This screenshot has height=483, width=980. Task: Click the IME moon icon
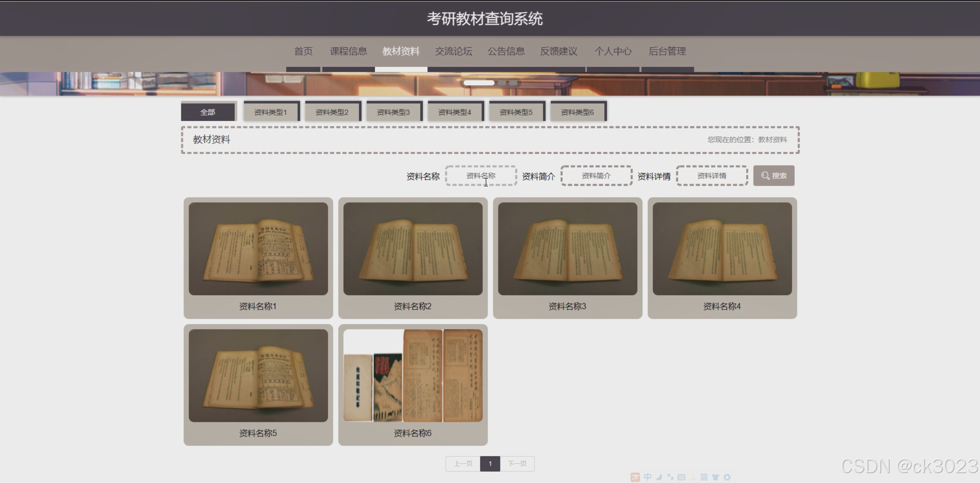pyautogui.click(x=659, y=477)
